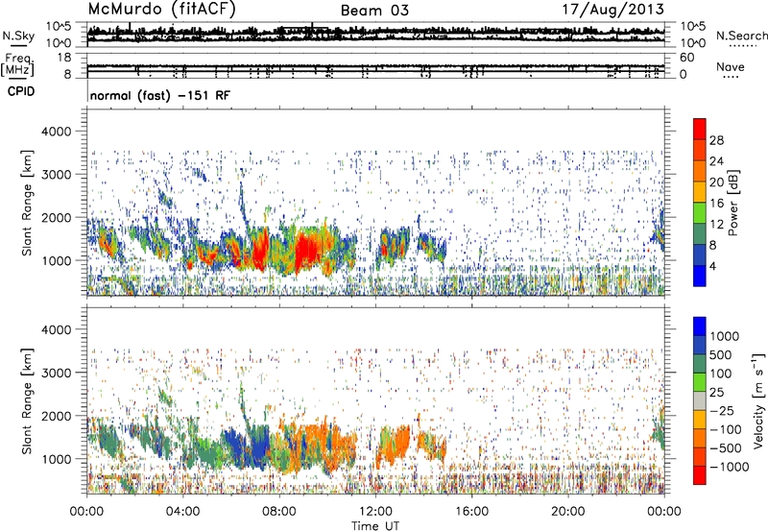Click the 'Slant Range [km]' label of power panel

tap(27, 203)
